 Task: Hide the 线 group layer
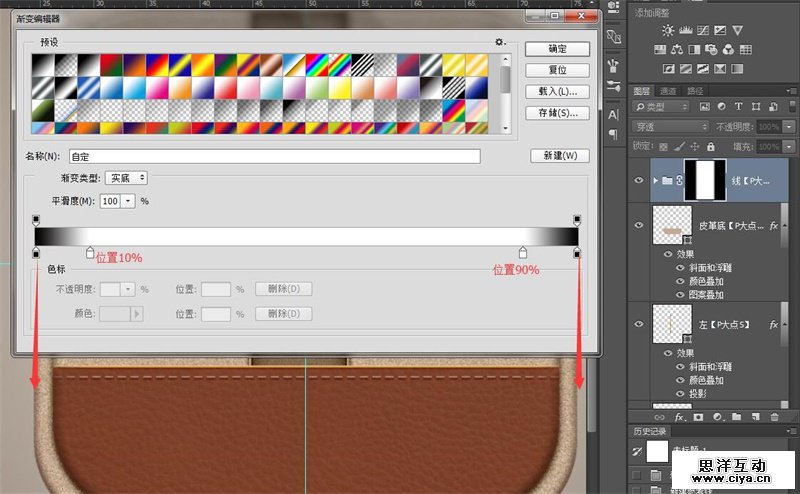640,181
